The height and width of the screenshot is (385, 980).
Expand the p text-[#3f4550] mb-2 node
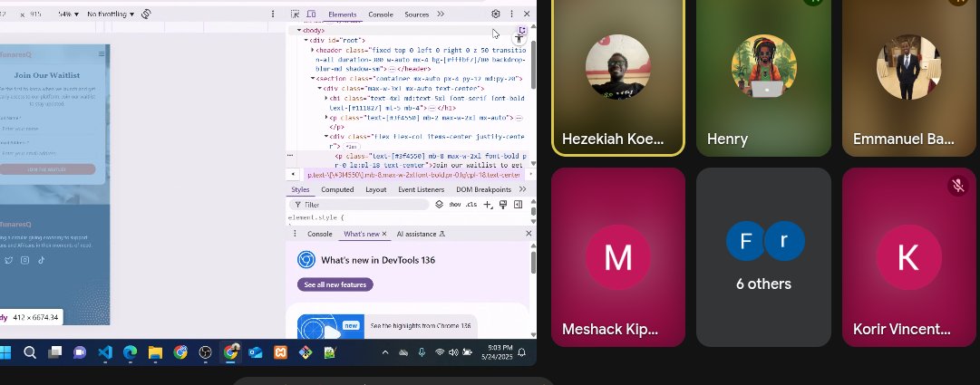pyautogui.click(x=326, y=118)
